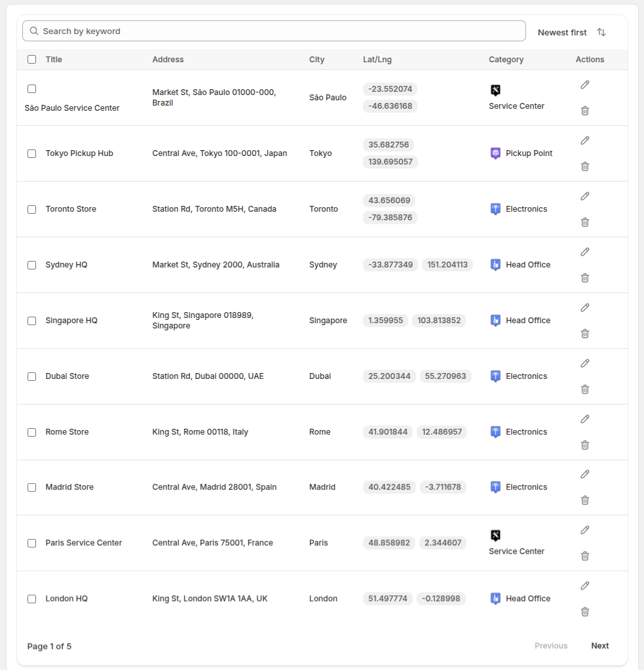Viewport: 644px width, 670px height.
Task: Remove Dubai Store via its trash icon
Action: tap(584, 389)
